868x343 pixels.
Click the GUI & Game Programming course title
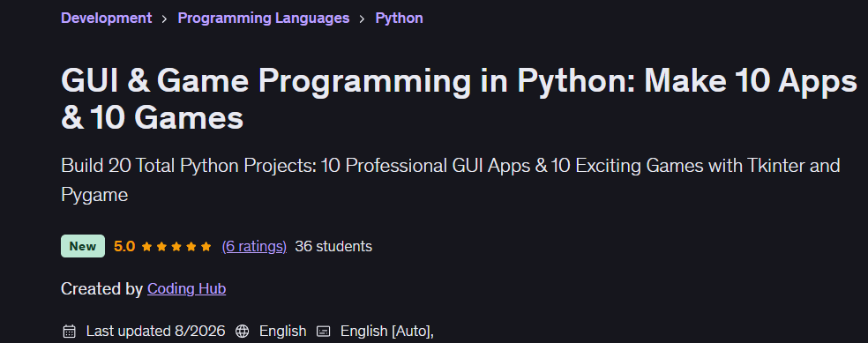[x=459, y=99]
